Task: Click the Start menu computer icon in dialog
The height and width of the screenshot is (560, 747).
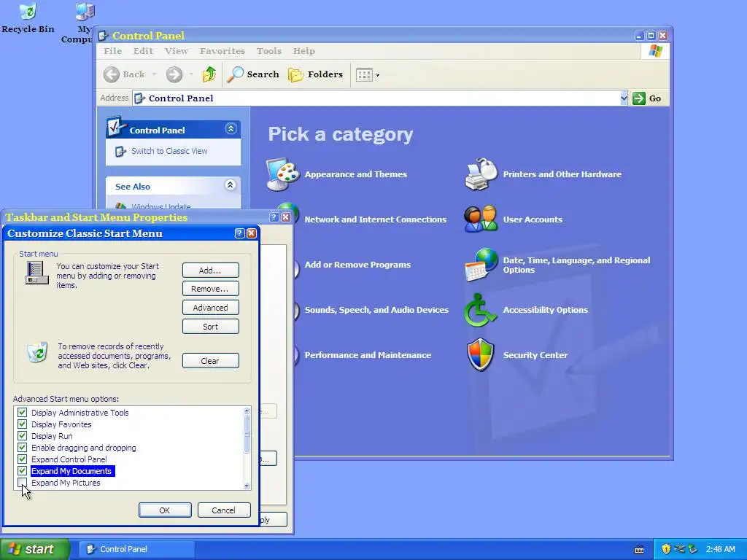Action: (x=36, y=273)
